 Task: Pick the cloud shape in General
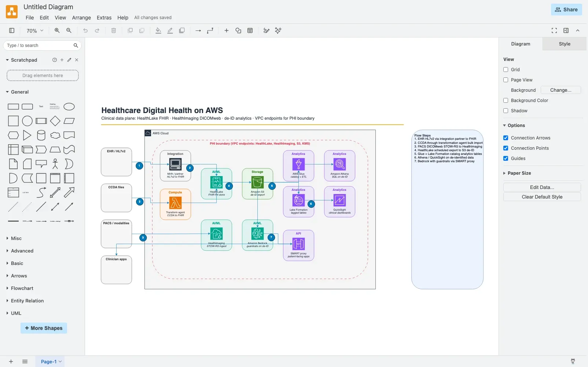pos(55,135)
